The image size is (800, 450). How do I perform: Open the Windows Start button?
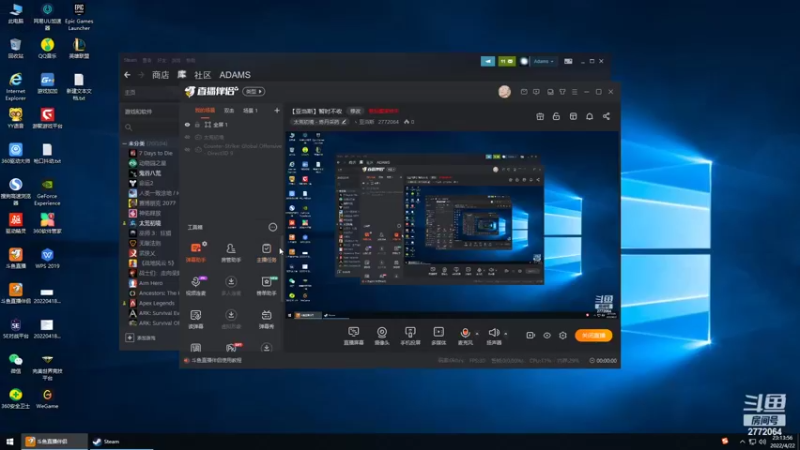(x=10, y=442)
